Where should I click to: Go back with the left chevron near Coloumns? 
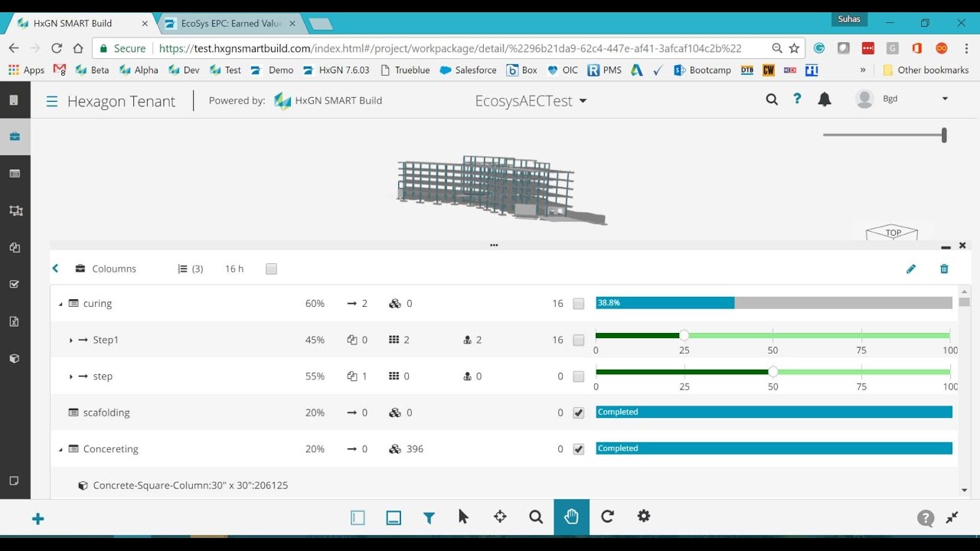(x=55, y=269)
